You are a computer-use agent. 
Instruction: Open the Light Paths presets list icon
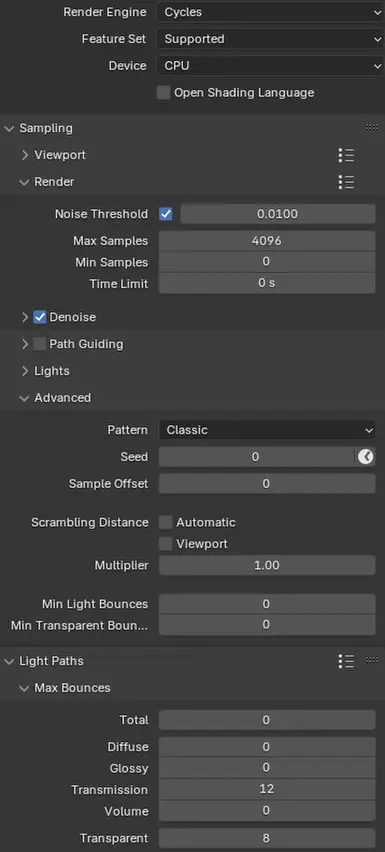pos(346,661)
